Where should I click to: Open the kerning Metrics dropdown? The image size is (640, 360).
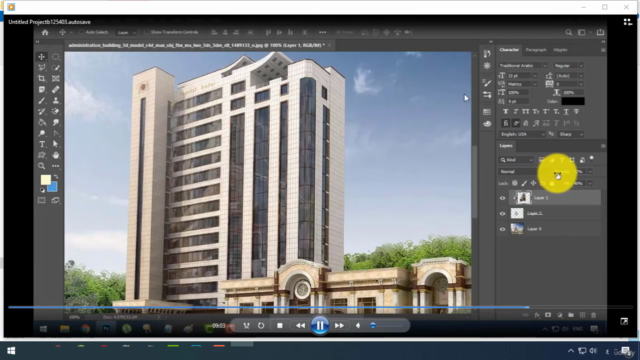[x=535, y=84]
